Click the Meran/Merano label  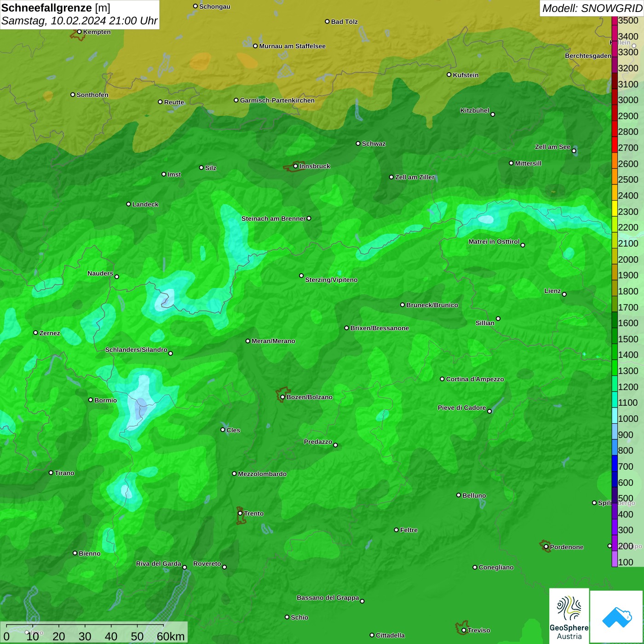point(273,341)
